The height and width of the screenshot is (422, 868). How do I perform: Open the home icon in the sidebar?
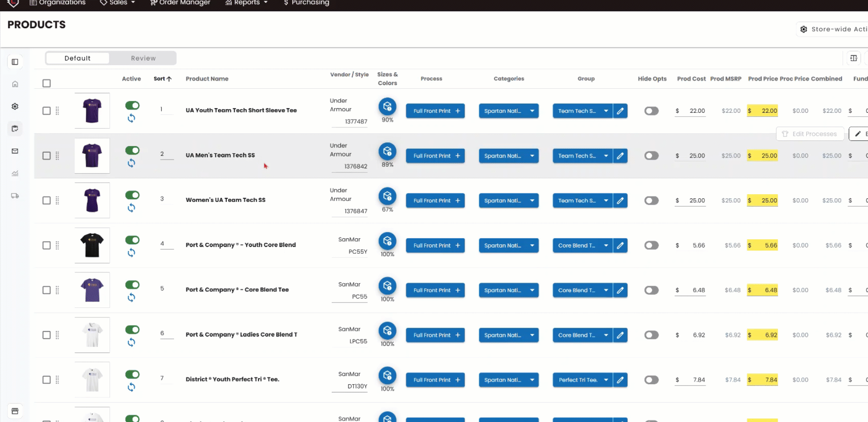(15, 84)
